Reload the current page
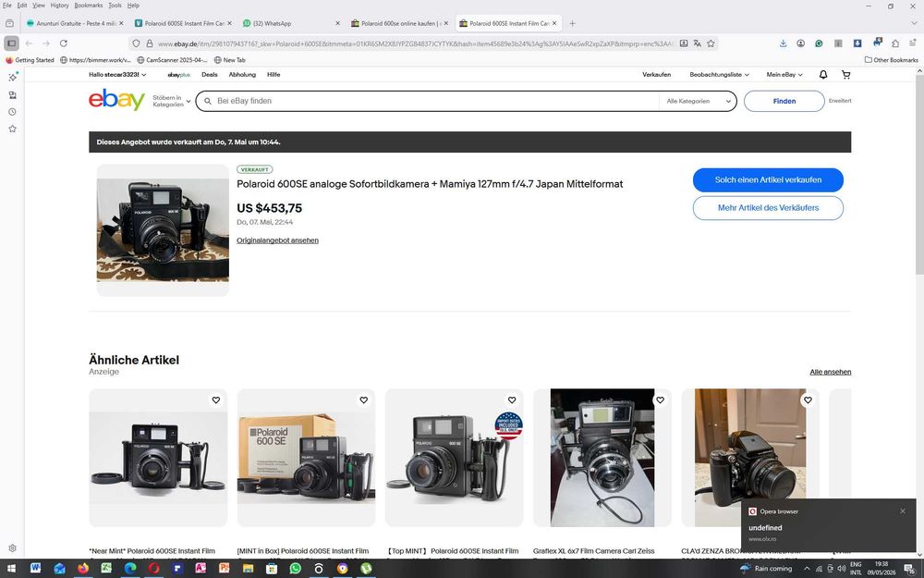Viewport: 924px width, 578px height. point(64,43)
